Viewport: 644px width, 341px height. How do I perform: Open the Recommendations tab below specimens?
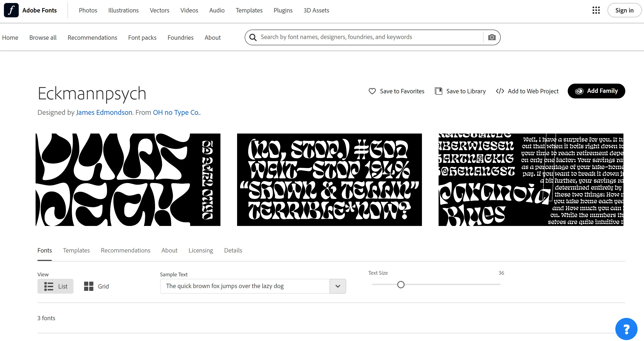point(125,250)
